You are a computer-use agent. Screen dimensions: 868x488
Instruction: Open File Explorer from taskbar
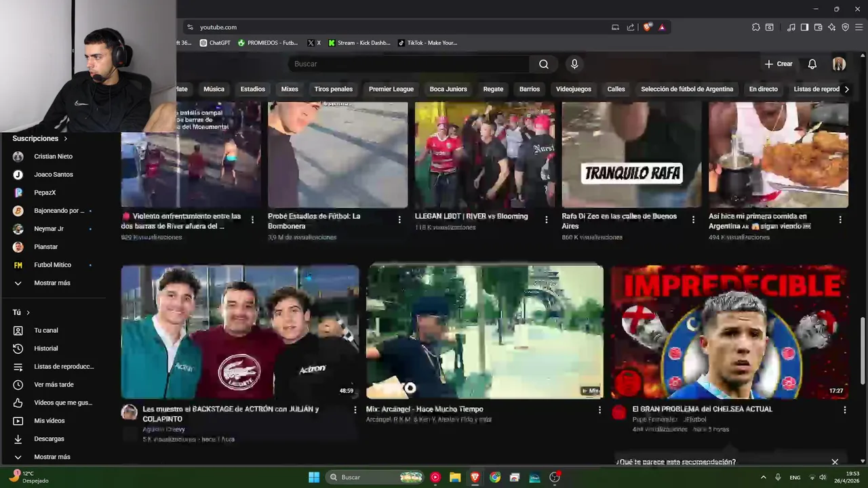tap(455, 477)
